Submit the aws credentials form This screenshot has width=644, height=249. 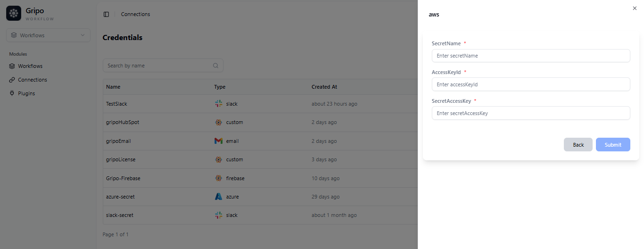612,145
